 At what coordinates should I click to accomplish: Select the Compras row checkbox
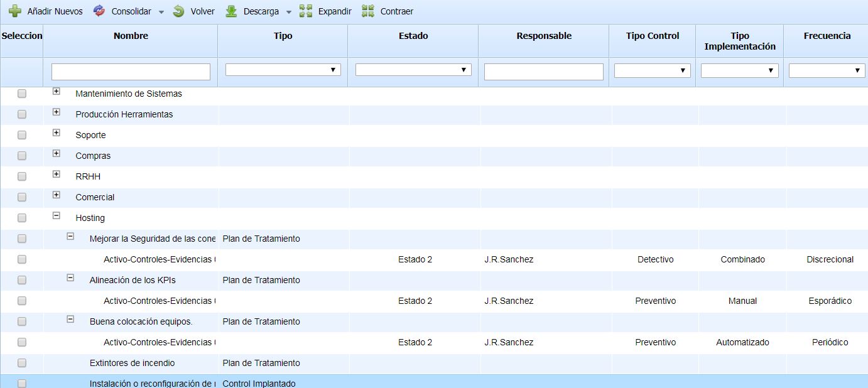(x=22, y=156)
